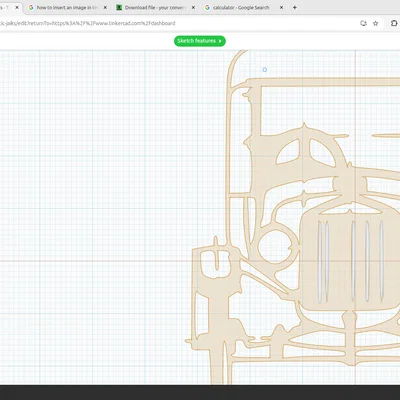Viewport: 400px width, 400px height.
Task: Select the small blue circle sketch point
Action: [265, 70]
